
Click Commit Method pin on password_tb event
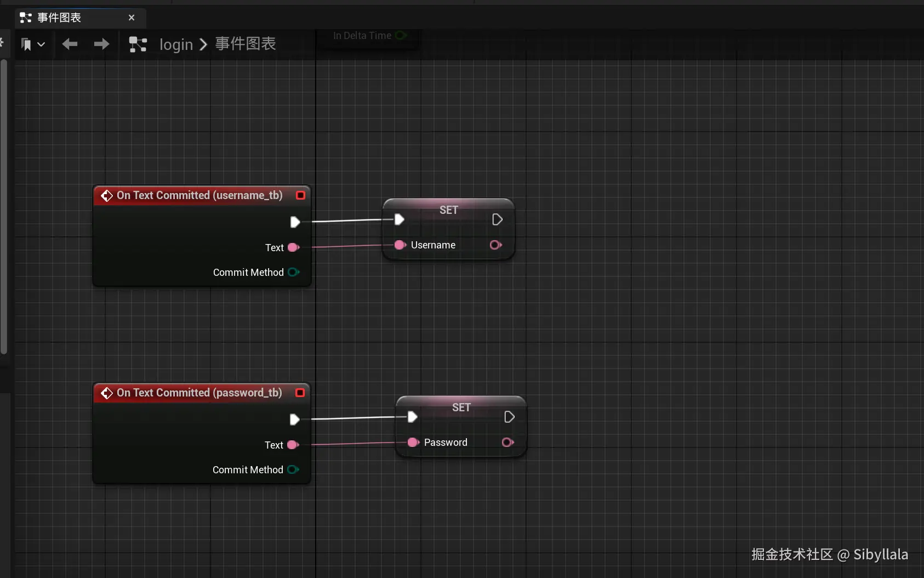[x=293, y=469]
